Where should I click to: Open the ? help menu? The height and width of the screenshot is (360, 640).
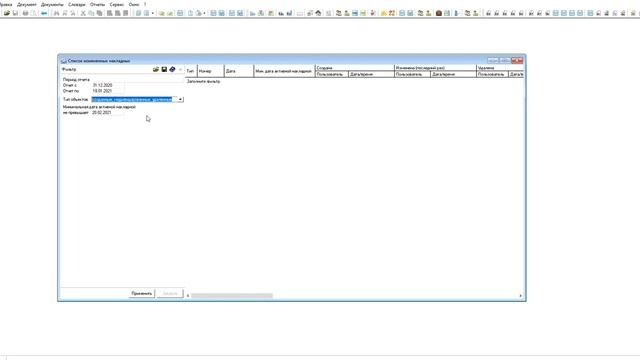pos(145,4)
